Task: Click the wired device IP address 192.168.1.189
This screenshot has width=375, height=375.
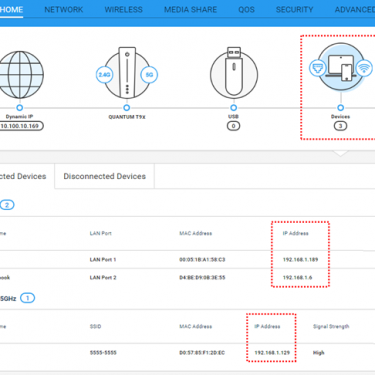Action: (300, 260)
